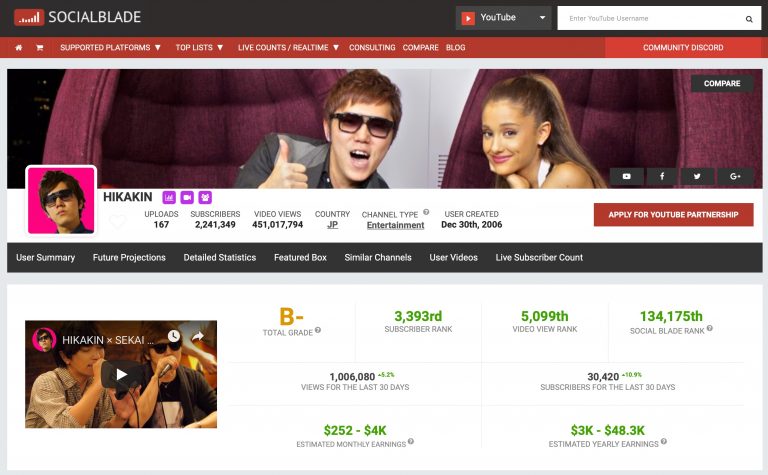The height and width of the screenshot is (475, 768).
Task: Open the shopping cart icon in the navbar
Action: 40,48
